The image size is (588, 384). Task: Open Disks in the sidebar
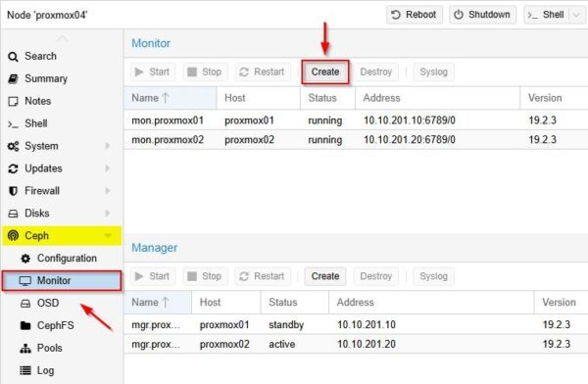point(62,214)
